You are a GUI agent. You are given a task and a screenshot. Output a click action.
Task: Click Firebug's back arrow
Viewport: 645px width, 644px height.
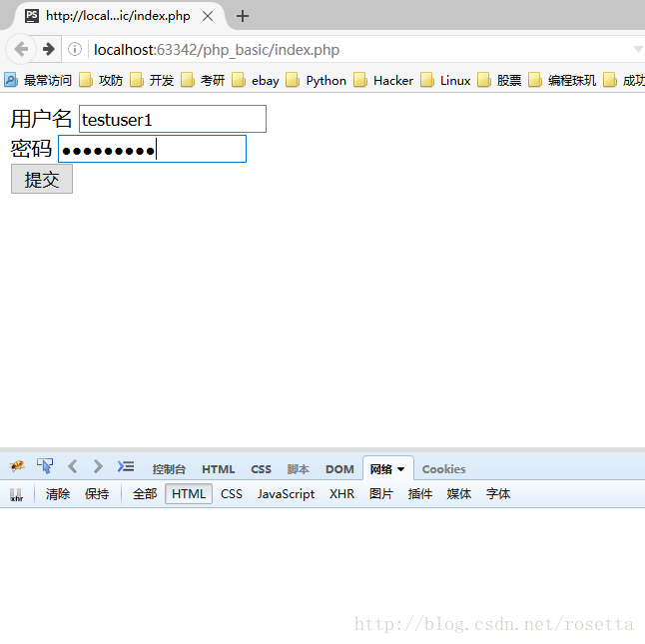click(72, 466)
